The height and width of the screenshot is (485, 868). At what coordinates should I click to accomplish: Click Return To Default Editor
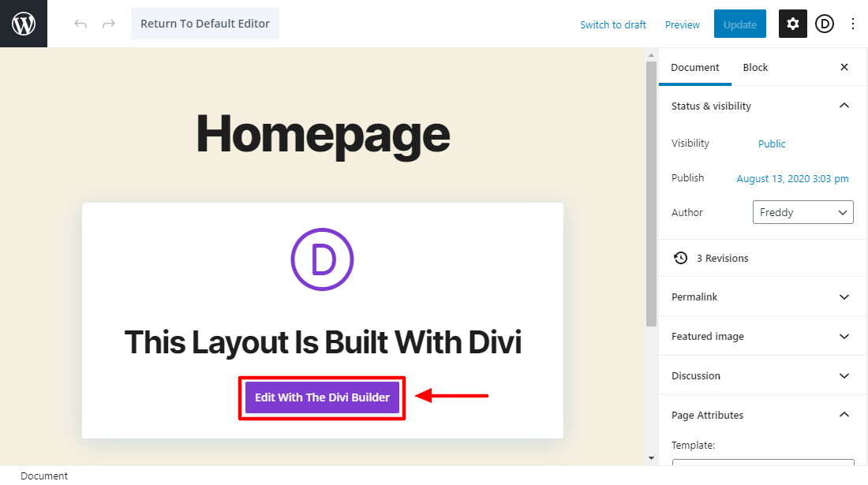pos(205,24)
